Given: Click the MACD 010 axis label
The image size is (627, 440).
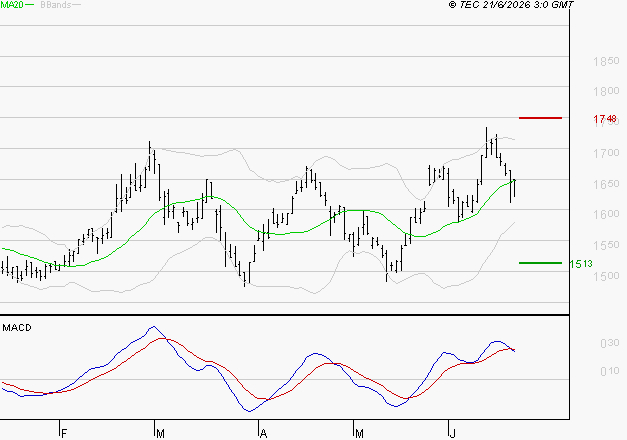Looking at the screenshot, I should pyautogui.click(x=609, y=371).
